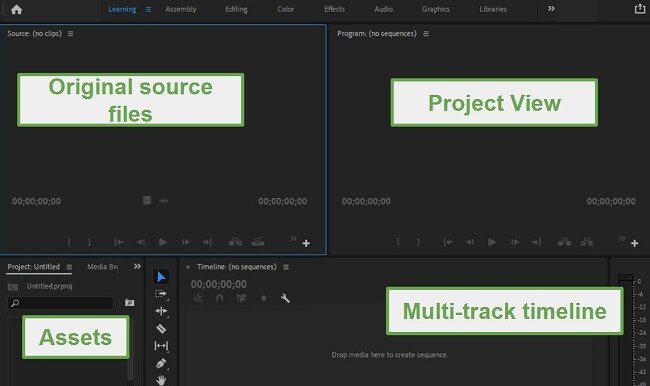Select the Selection tool arrow
Viewport: 650px width, 386px height.
pos(161,277)
